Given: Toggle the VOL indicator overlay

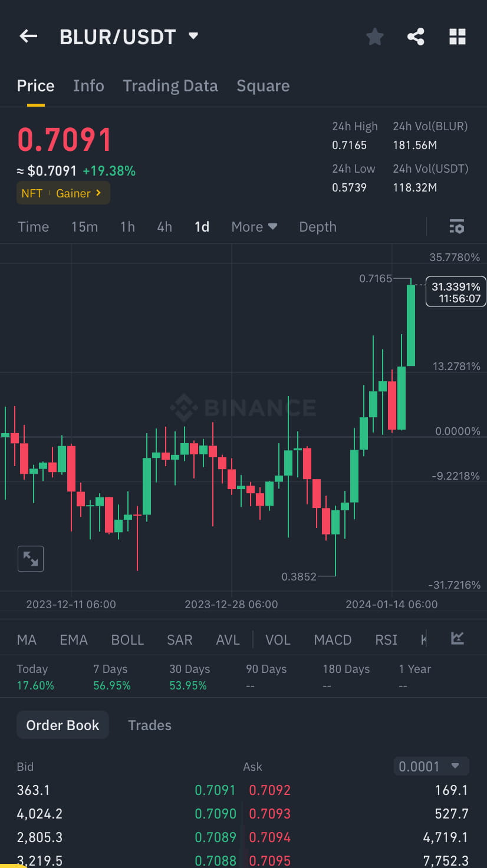Looking at the screenshot, I should tap(278, 639).
